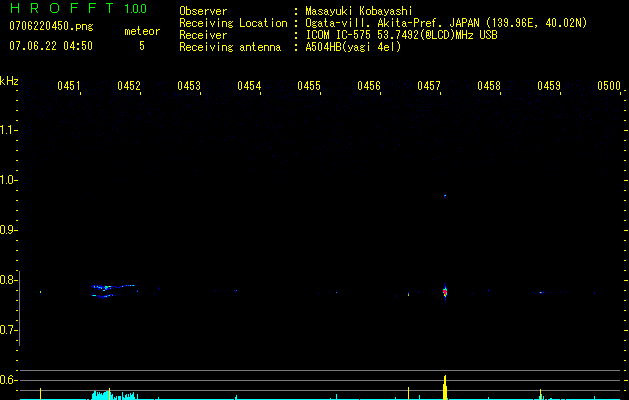Image resolution: width=629 pixels, height=400 pixels.
Task: Click the cyan power bars below the 0452 echo
Action: tap(114, 395)
